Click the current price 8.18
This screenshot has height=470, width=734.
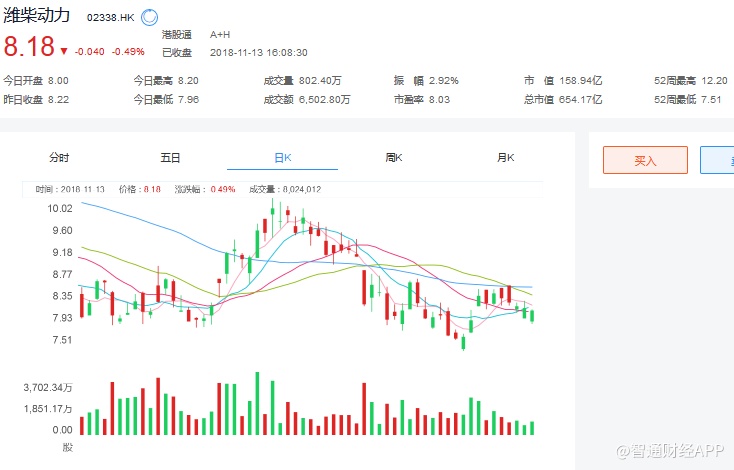point(28,47)
